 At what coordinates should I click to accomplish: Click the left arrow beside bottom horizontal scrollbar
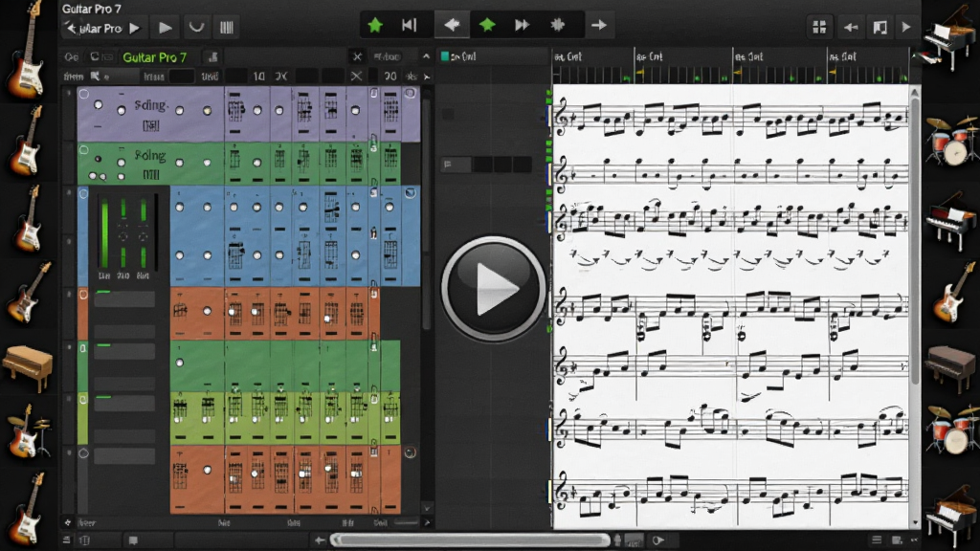[x=320, y=540]
